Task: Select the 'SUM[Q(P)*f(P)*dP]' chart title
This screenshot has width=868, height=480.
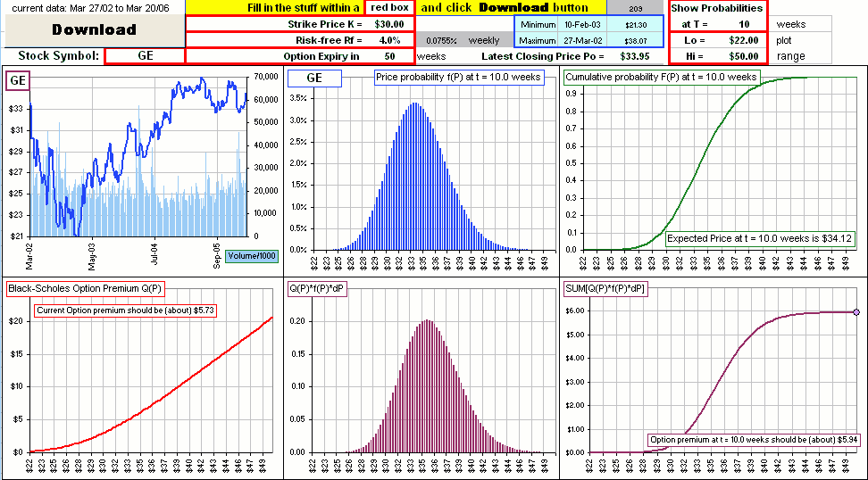Action: [605, 288]
